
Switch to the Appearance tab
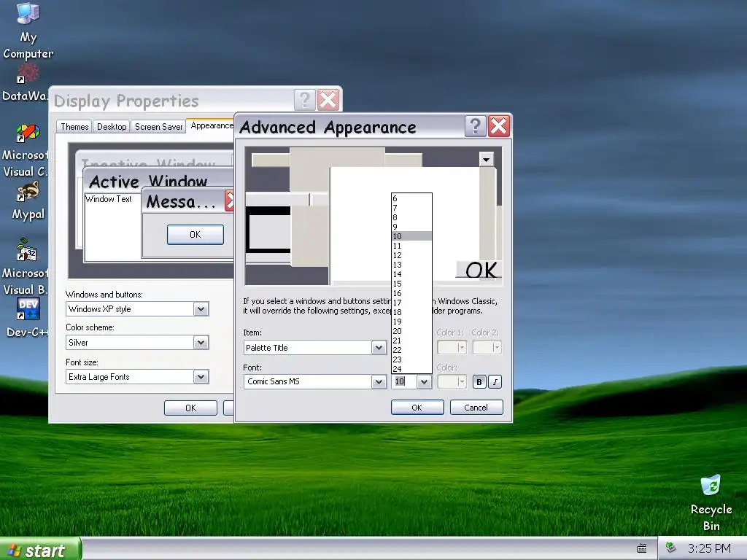coord(211,125)
